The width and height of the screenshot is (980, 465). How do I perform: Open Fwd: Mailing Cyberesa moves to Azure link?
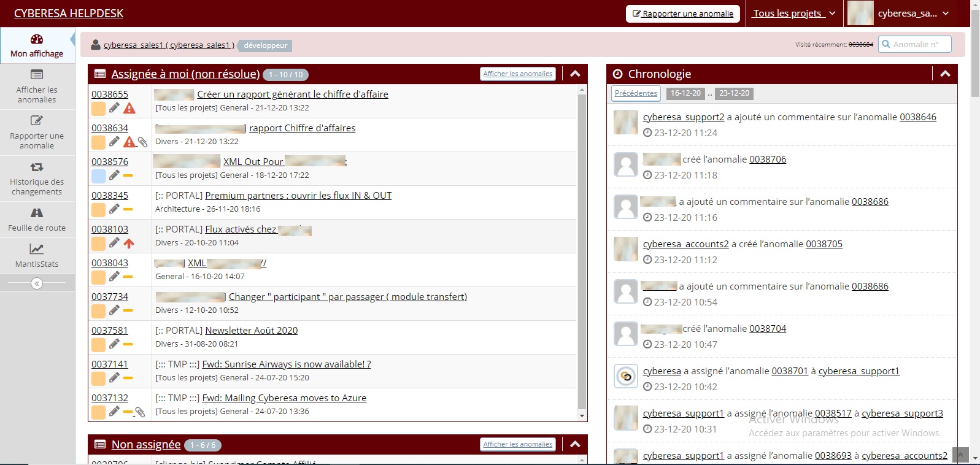pos(284,398)
